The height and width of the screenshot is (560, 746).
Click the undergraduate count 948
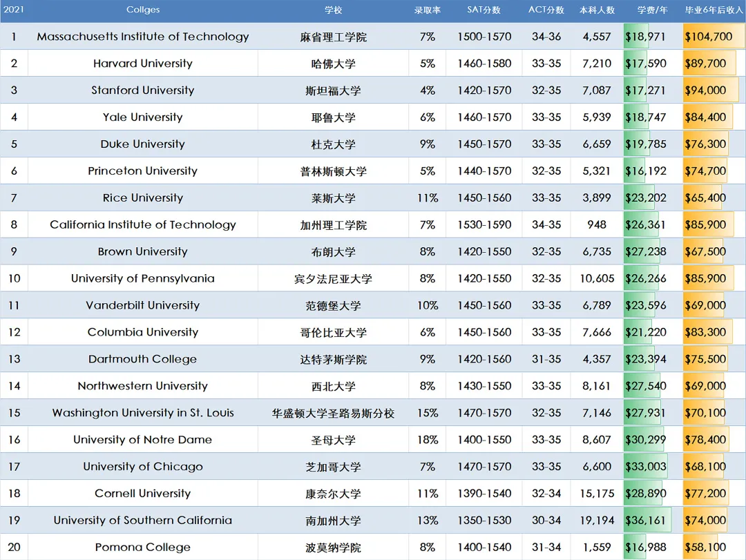tap(597, 224)
